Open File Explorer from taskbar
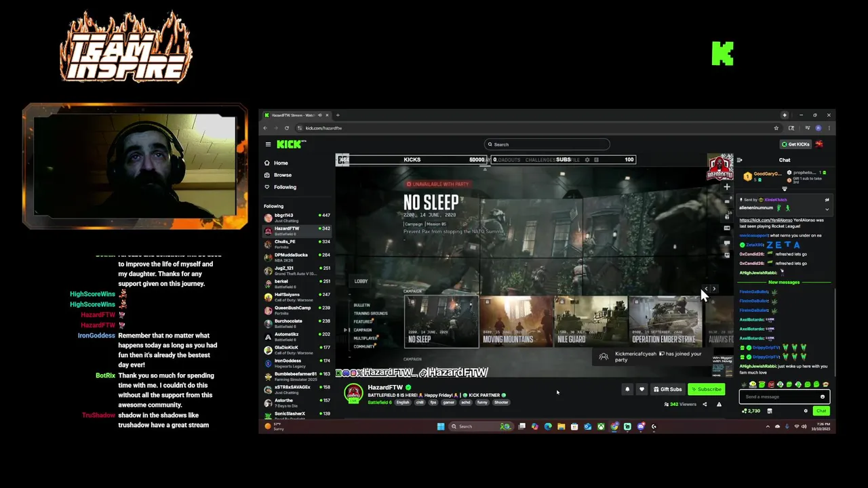868x488 pixels. [561, 426]
